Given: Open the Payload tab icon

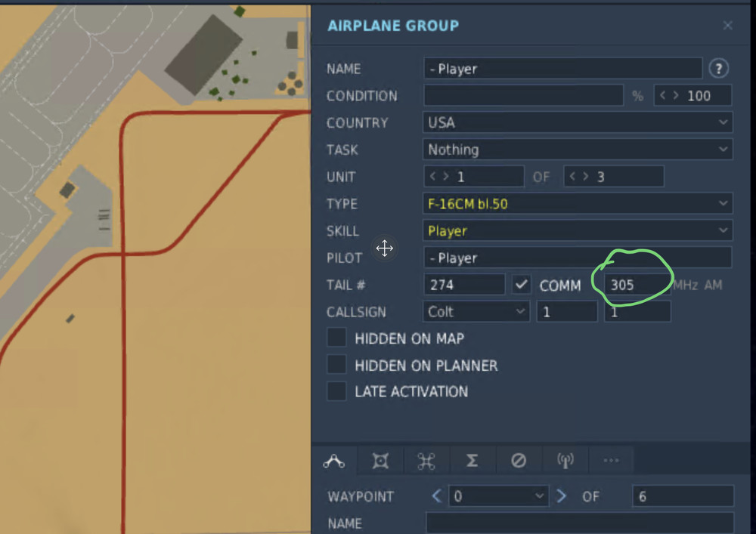Looking at the screenshot, I should 380,461.
